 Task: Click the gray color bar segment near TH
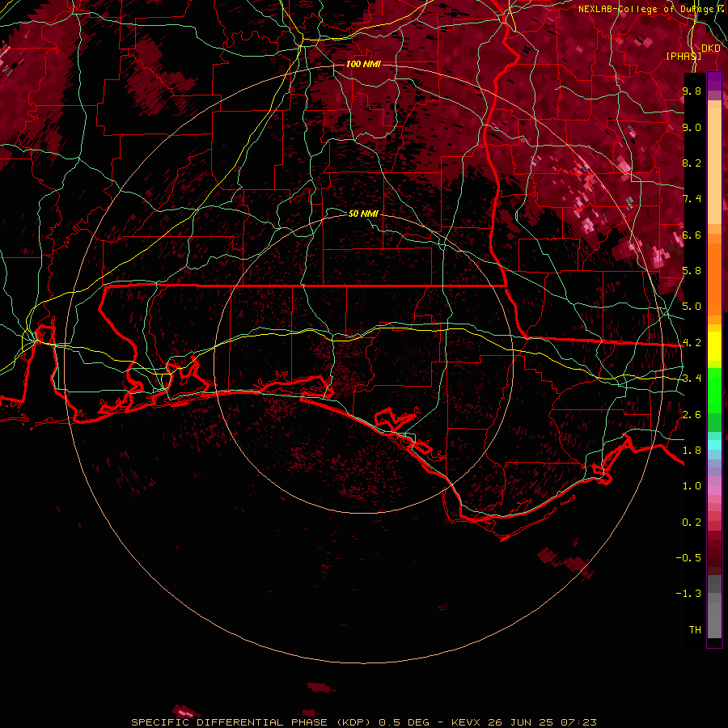[714, 616]
